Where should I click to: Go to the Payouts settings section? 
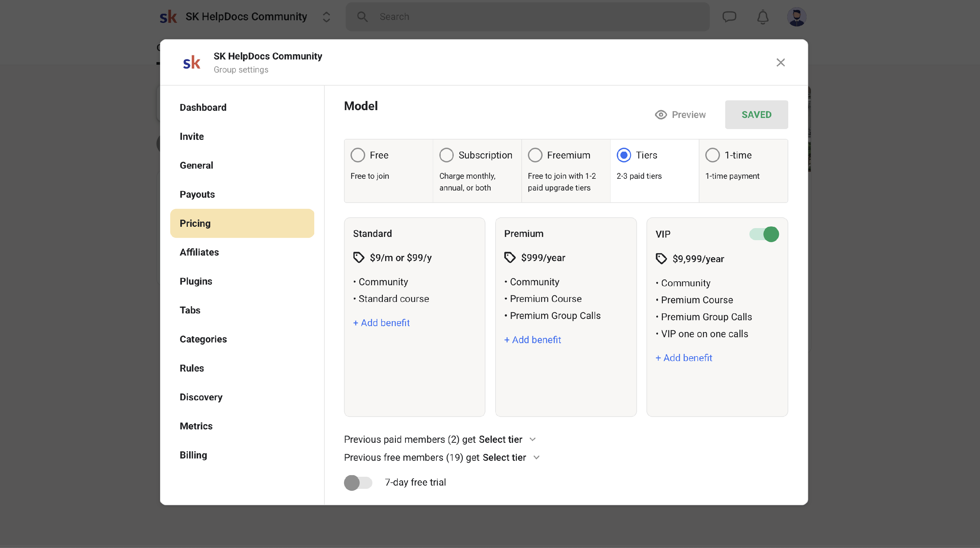click(197, 194)
